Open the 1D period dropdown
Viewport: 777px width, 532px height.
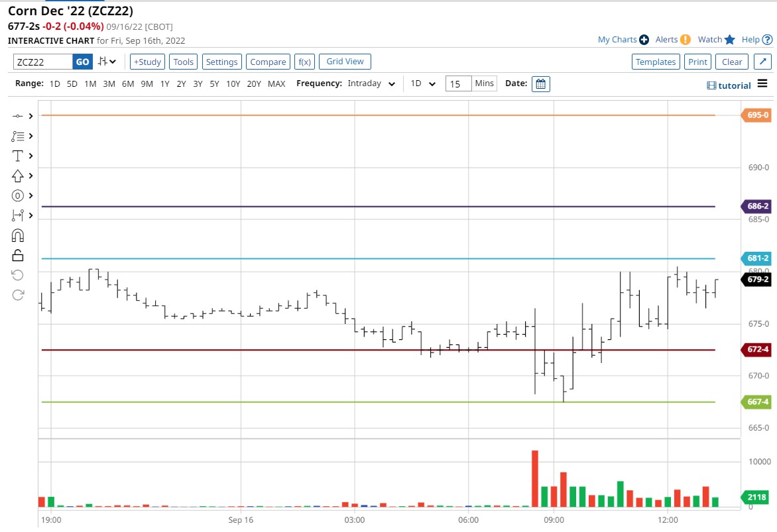(423, 83)
